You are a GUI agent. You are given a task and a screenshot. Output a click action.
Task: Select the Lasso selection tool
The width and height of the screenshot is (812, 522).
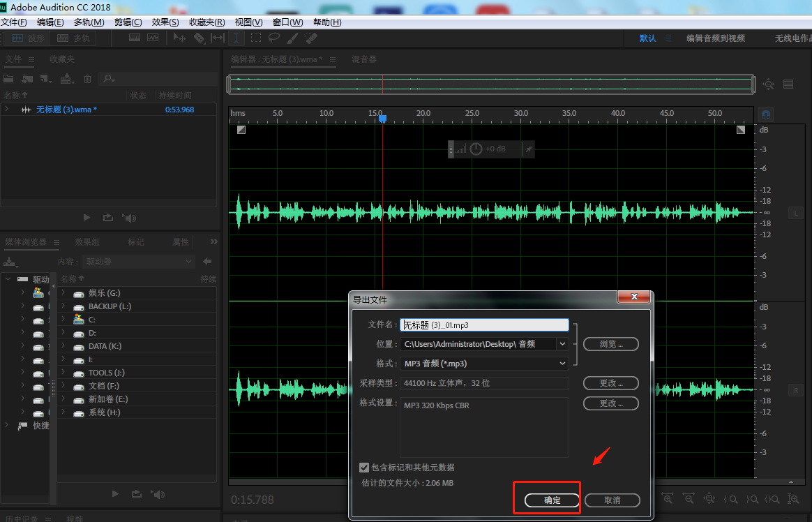click(x=274, y=38)
